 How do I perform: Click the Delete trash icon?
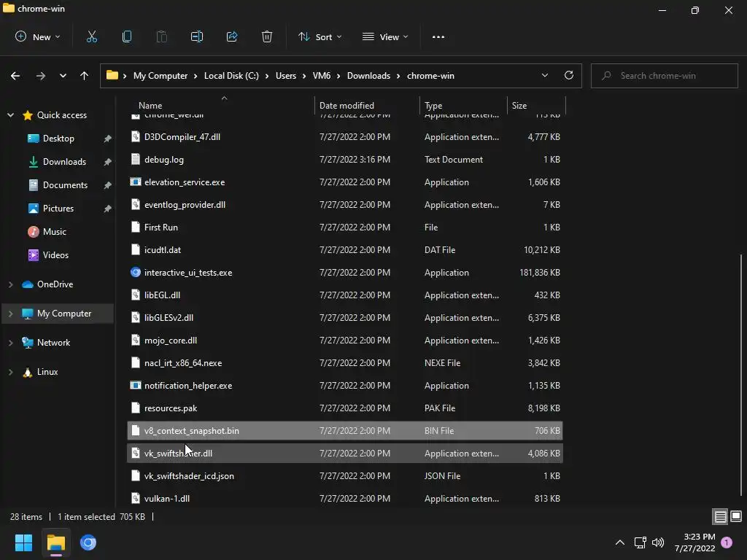pos(267,36)
